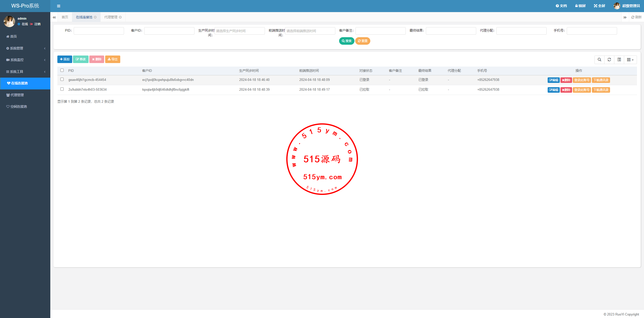Click the blue 添加 button

[x=65, y=59]
